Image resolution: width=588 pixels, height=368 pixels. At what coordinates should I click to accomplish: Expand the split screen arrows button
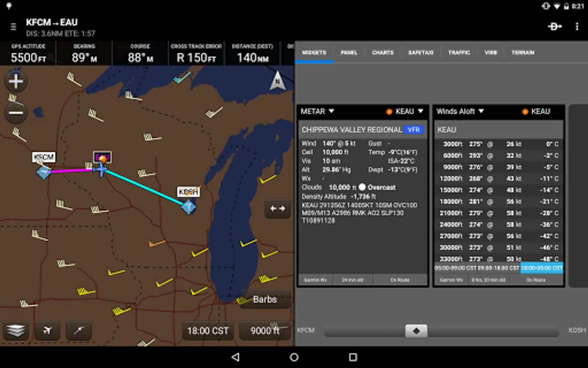tap(278, 209)
